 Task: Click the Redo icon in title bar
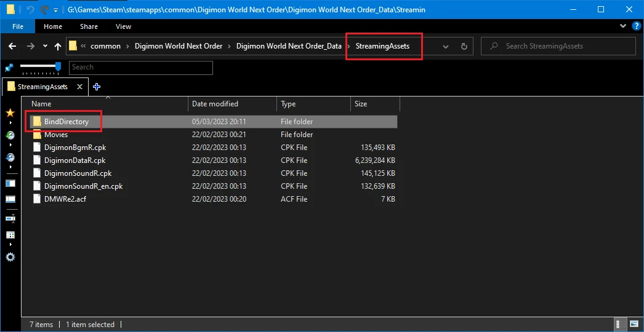[x=44, y=9]
